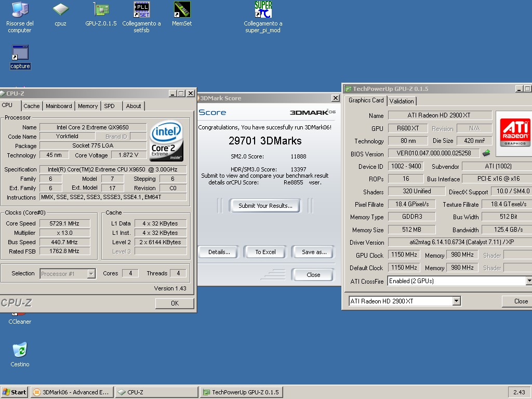Click the Driver Version field in GPU-Z
The image size is (532, 399).
(x=460, y=242)
